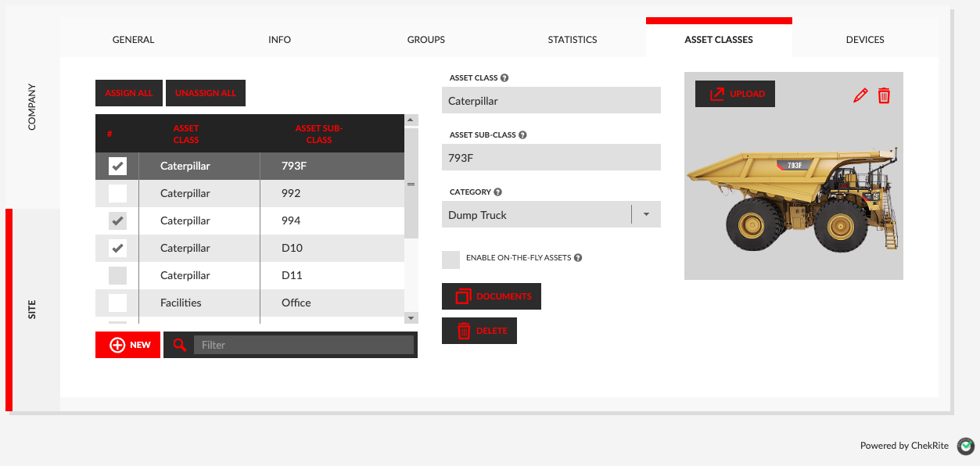Screen dimensions: 980x466
Task: Open the DOCUMENTS button
Action: point(491,296)
